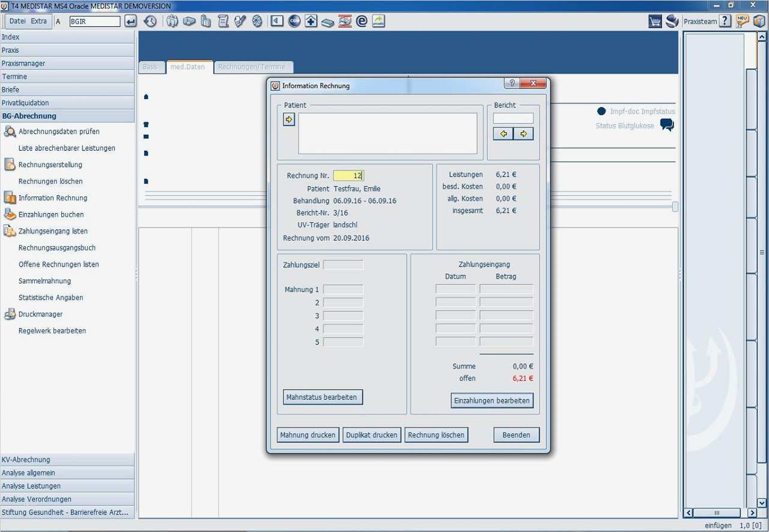Go to next Bericht with right arrow
This screenshot has width=769, height=532.
(523, 134)
